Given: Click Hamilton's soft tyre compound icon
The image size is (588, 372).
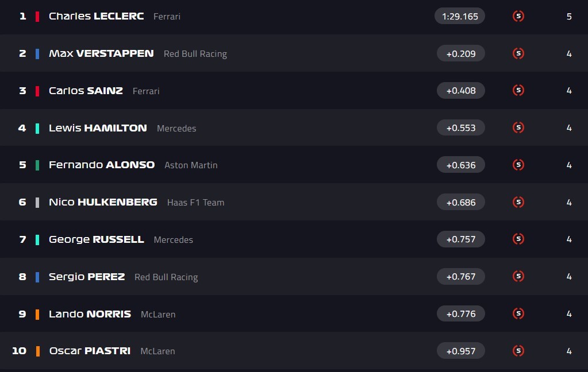Looking at the screenshot, I should 518,127.
